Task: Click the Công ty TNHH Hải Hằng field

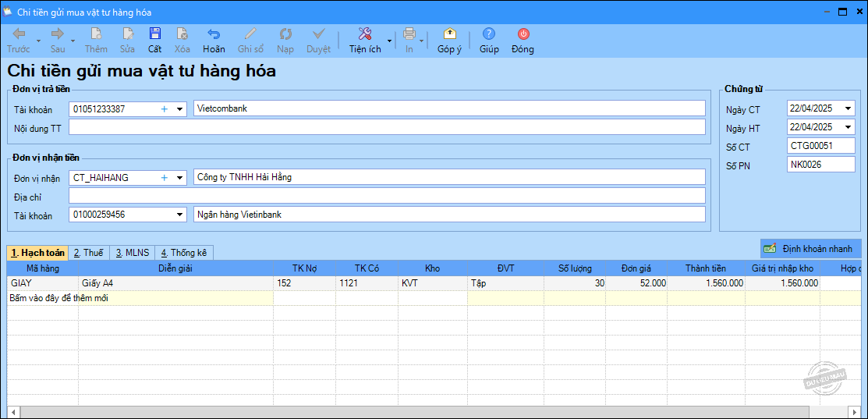Action: pos(449,178)
